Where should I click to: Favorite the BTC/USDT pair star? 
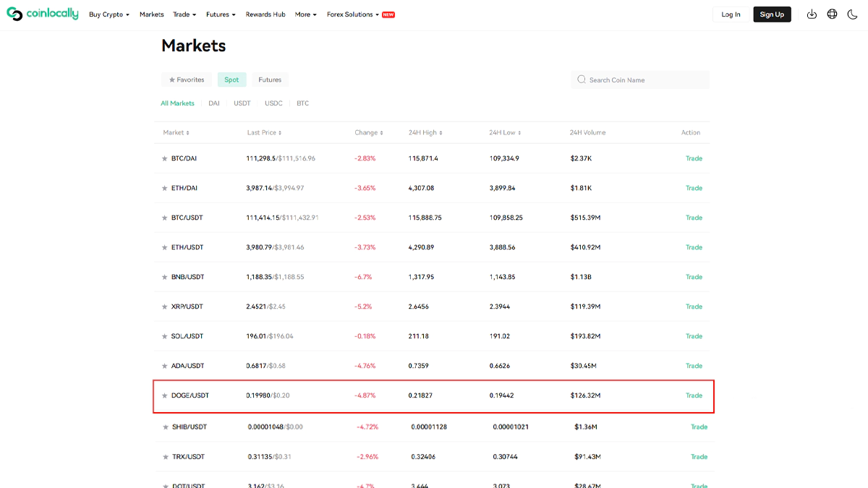pos(164,218)
